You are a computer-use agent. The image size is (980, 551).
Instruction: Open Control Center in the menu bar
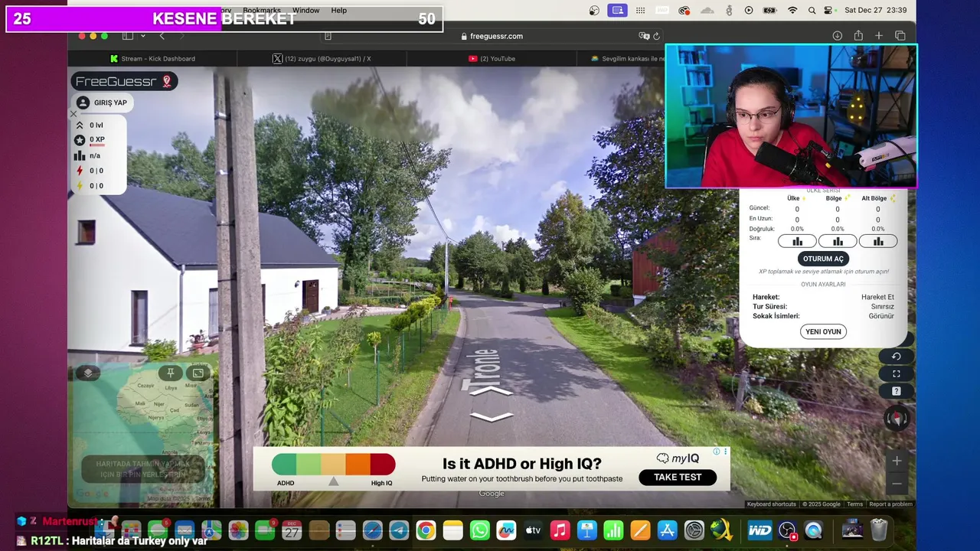(x=828, y=10)
